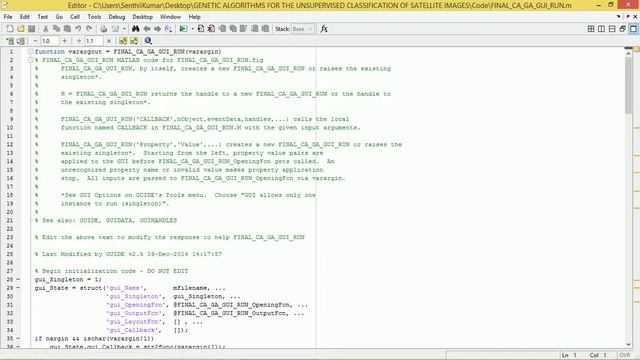Open the Desktop menu
The width and height of the screenshot is (640, 360).
(142, 17)
